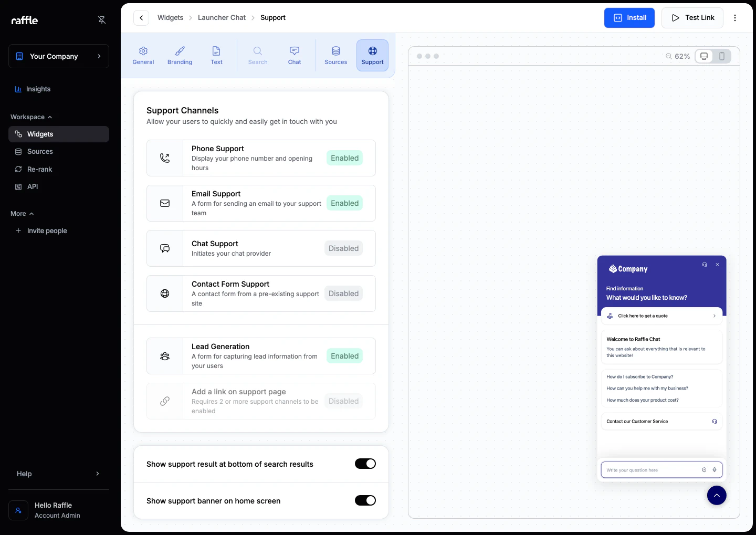Click the Chat Support speech bubble icon
The height and width of the screenshot is (535, 756).
pos(165,248)
